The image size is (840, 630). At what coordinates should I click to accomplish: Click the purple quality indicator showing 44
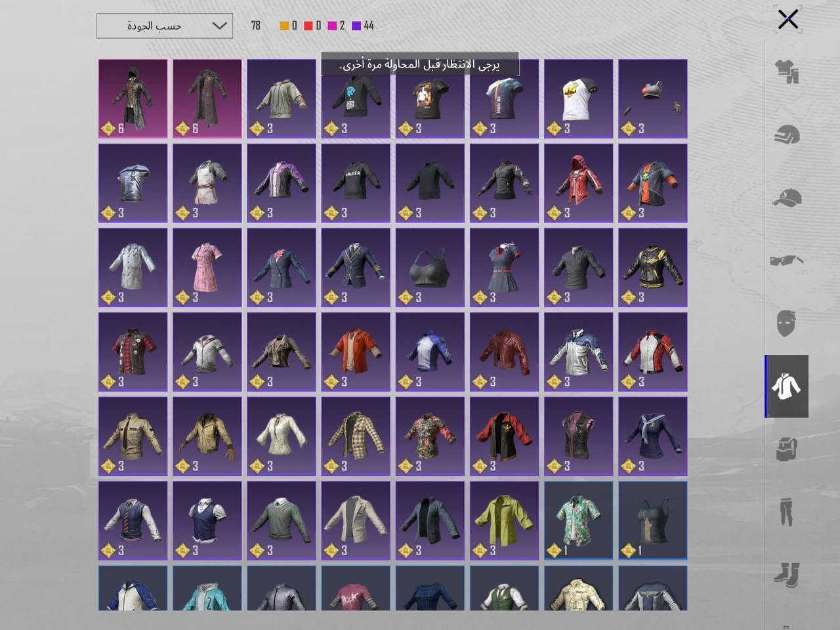[363, 26]
